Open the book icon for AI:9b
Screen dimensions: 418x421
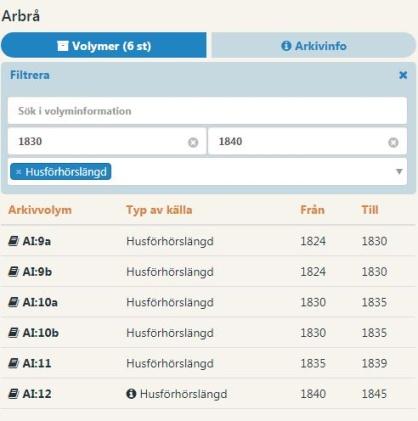coord(13,271)
